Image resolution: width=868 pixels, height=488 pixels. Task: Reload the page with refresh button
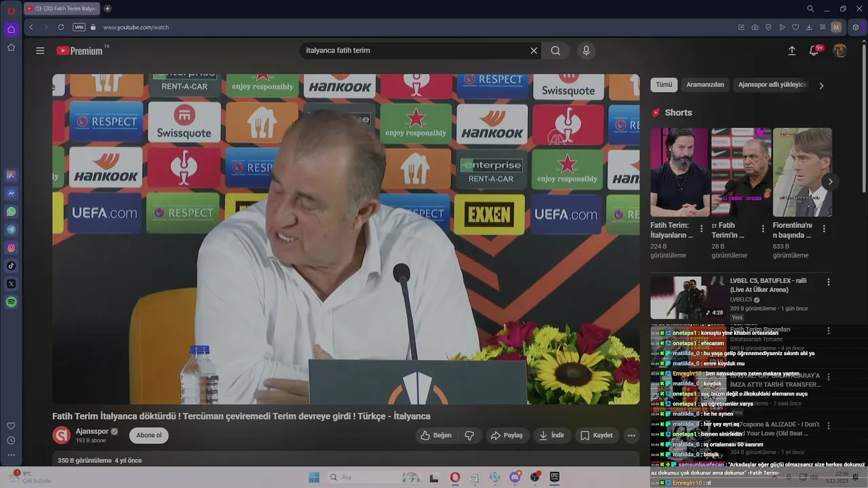pos(61,27)
